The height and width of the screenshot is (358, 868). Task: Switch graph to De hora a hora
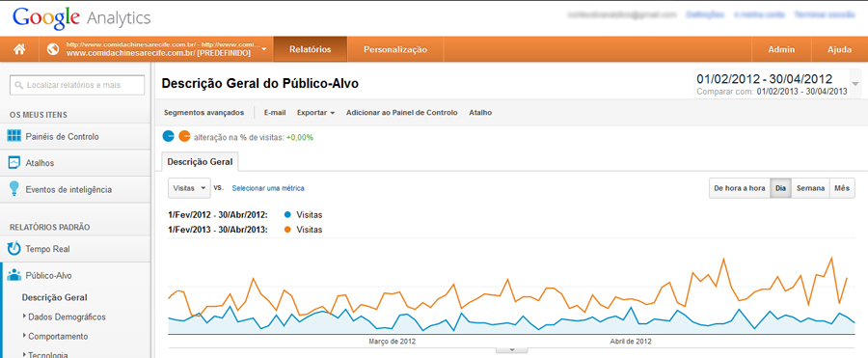(740, 188)
